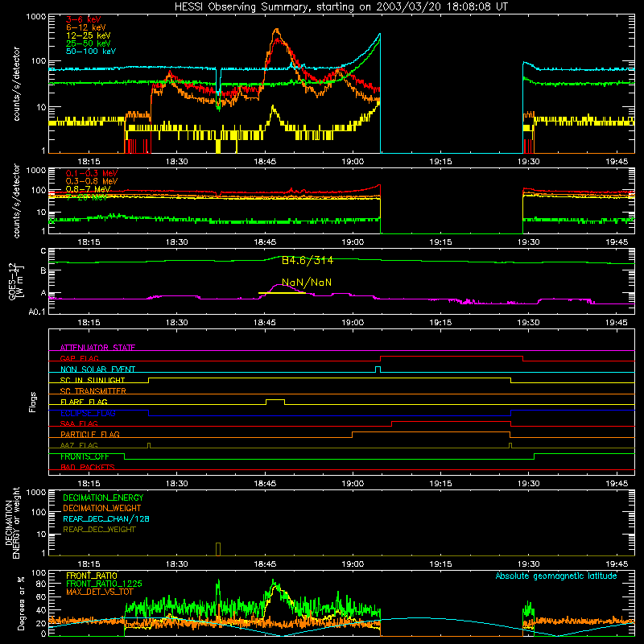Click the dim AAZ_FLAG label
The height and width of the screenshot is (644, 644).
pos(79,445)
